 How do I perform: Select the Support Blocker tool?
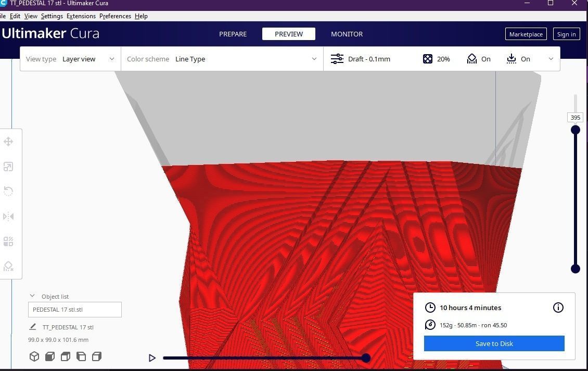8,266
